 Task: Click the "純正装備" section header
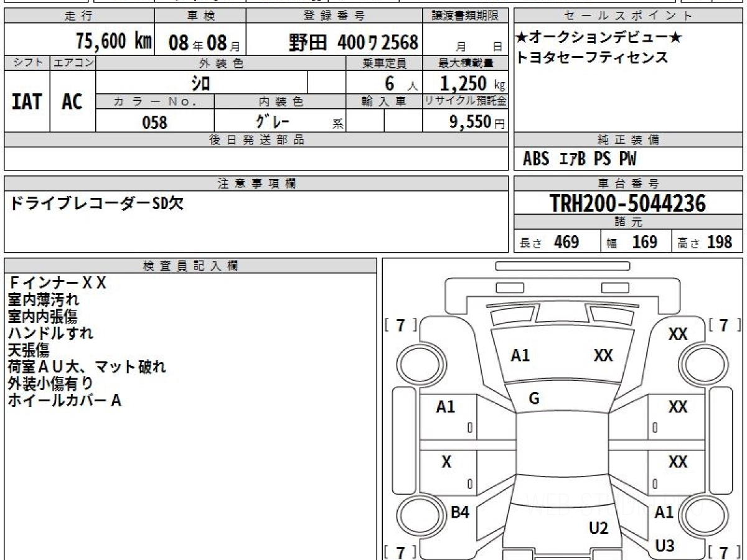pos(629,140)
